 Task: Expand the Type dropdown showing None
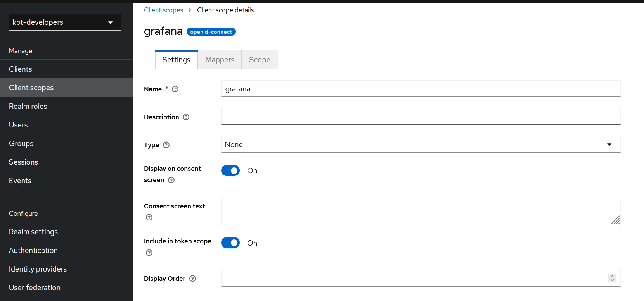point(421,144)
